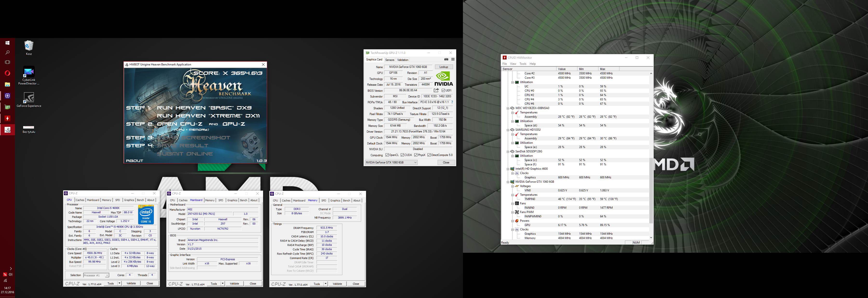Select NVIDIA GeForce GTX 1060 node icon in HWMonitor
The width and height of the screenshot is (868, 298).
click(512, 182)
